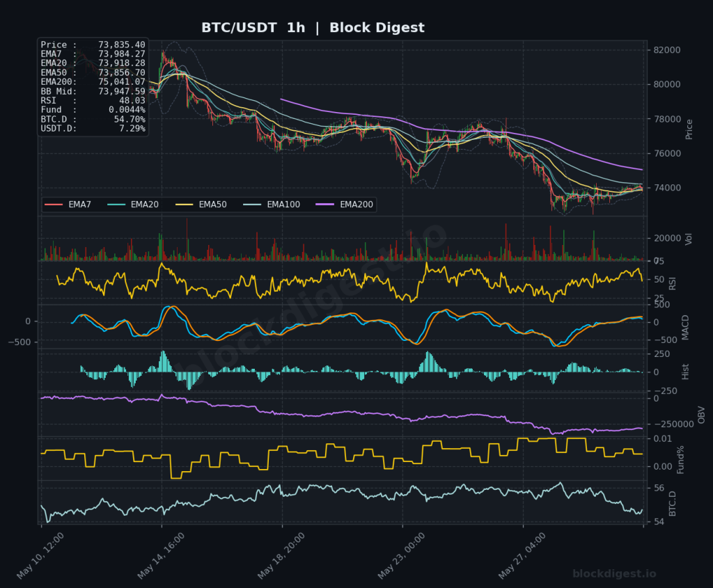The width and height of the screenshot is (713, 588).
Task: Click the May 27, 04:00 time label
Action: (522, 556)
